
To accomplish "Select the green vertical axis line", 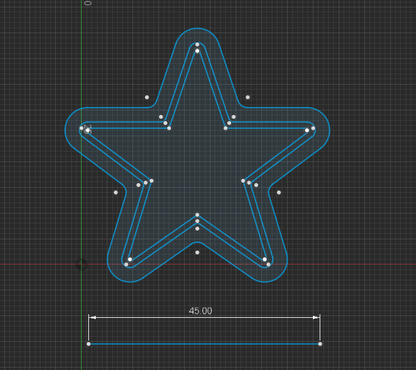I will click(82, 185).
